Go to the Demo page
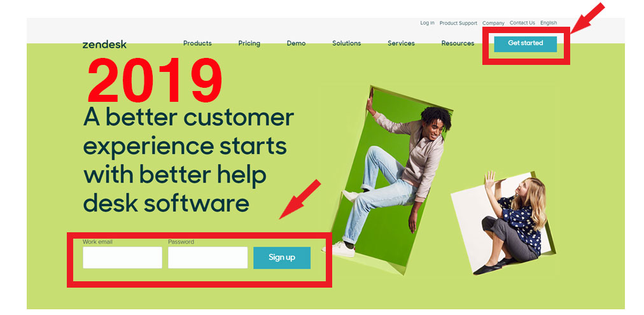The width and height of the screenshot is (644, 315). click(x=296, y=43)
